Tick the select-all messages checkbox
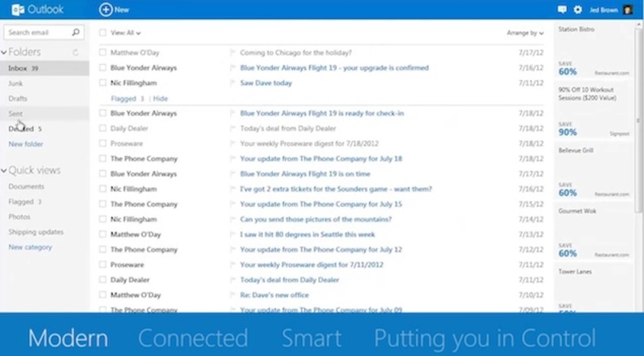The height and width of the screenshot is (356, 644). (x=103, y=33)
